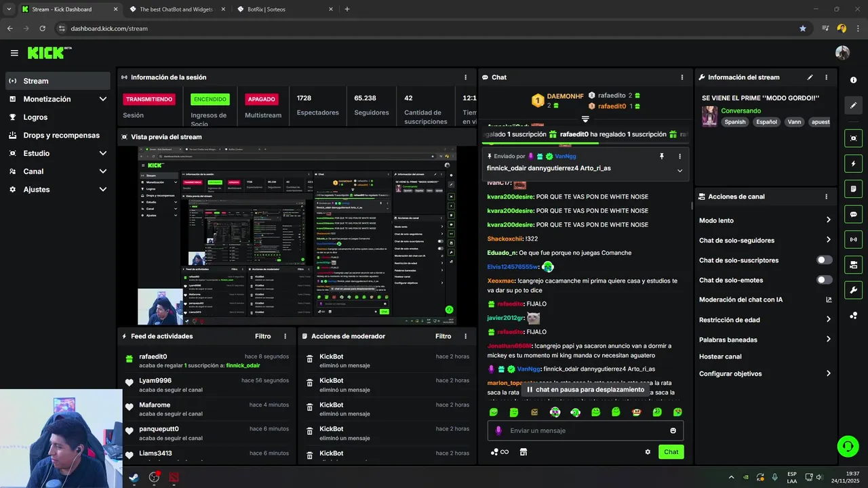
Task: Click the Español stream tag
Action: point(766,122)
